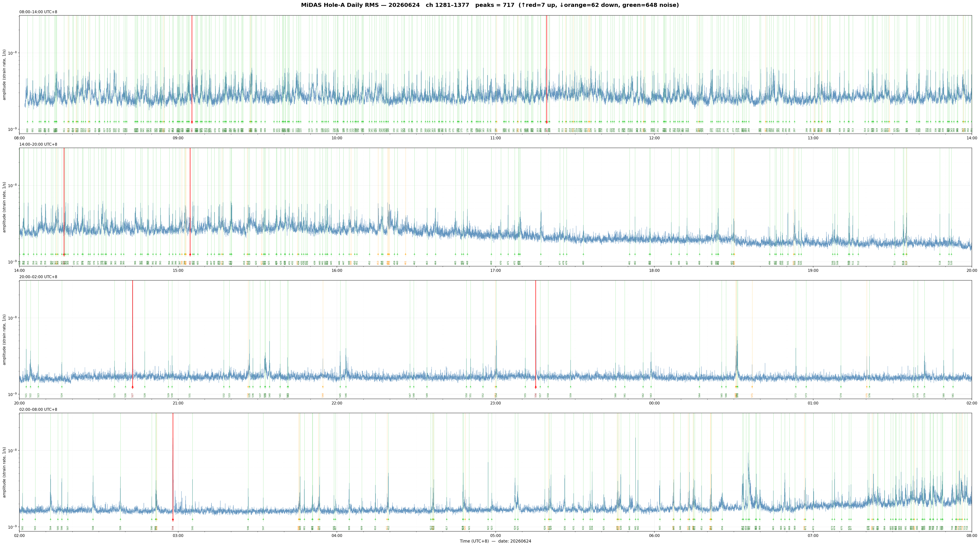Click the 10⁻⁸ y-tick of the 14:00–20:00 panel
Viewport: 980px width, 546px height.
[x=12, y=185]
